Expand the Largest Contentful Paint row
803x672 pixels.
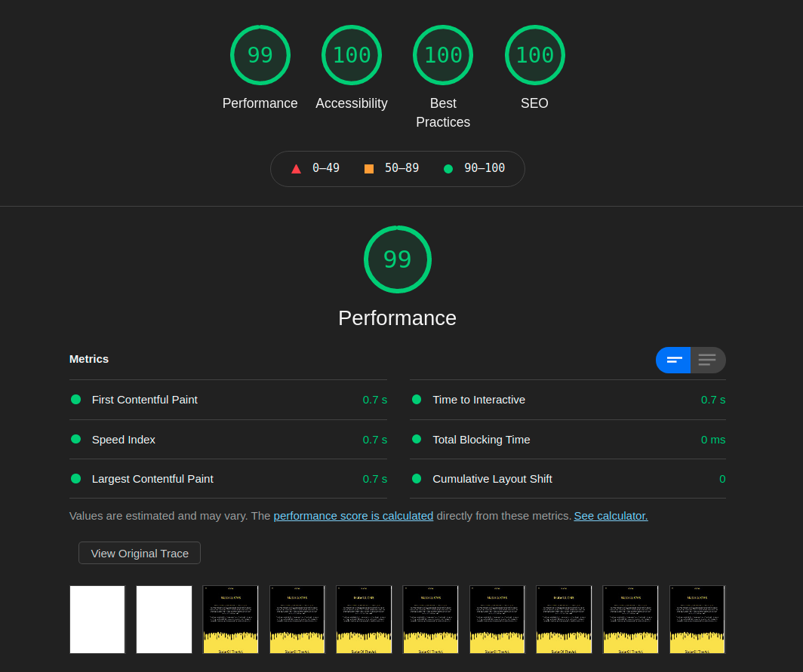coord(152,479)
